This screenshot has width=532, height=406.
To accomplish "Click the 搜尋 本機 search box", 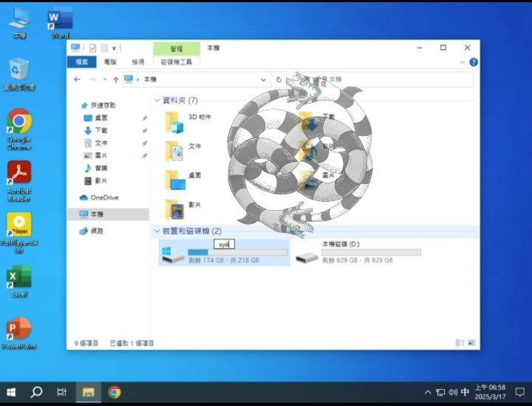I will point(380,79).
